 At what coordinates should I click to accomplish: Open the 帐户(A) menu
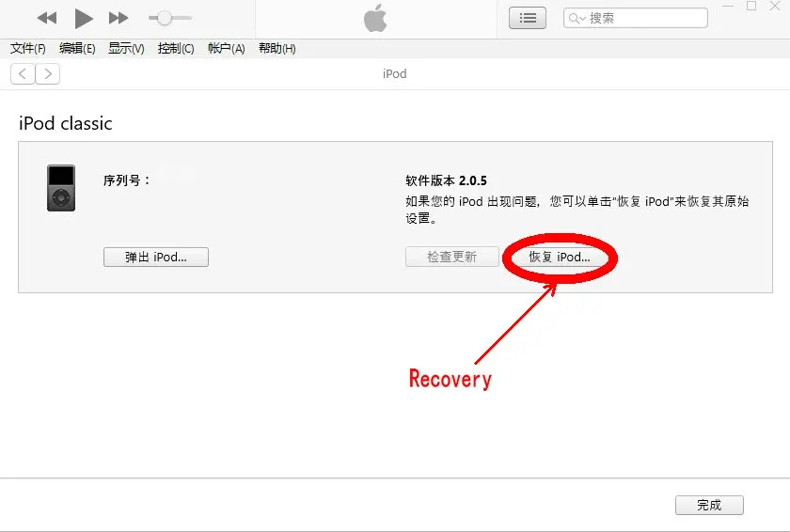227,48
